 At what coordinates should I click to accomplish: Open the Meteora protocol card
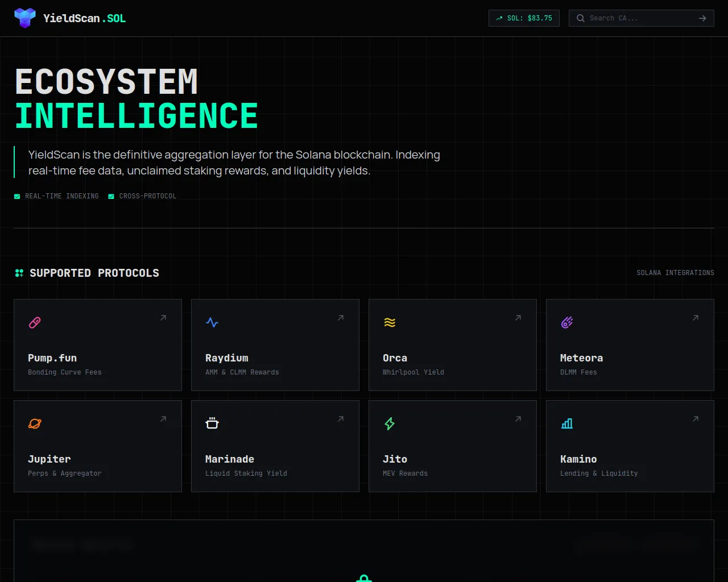coord(630,345)
